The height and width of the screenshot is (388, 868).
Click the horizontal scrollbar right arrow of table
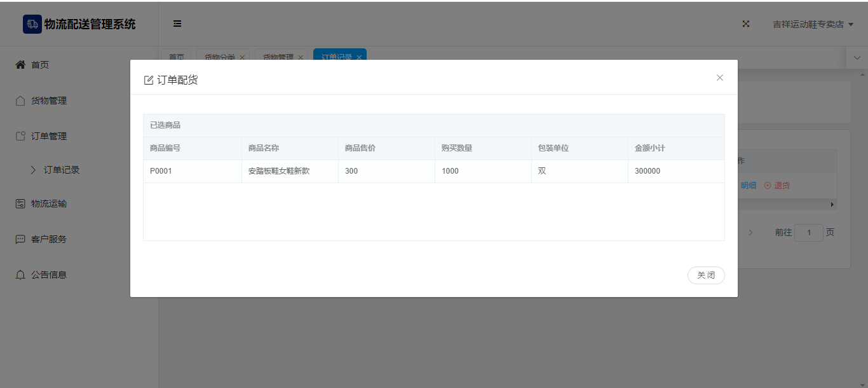click(x=832, y=205)
